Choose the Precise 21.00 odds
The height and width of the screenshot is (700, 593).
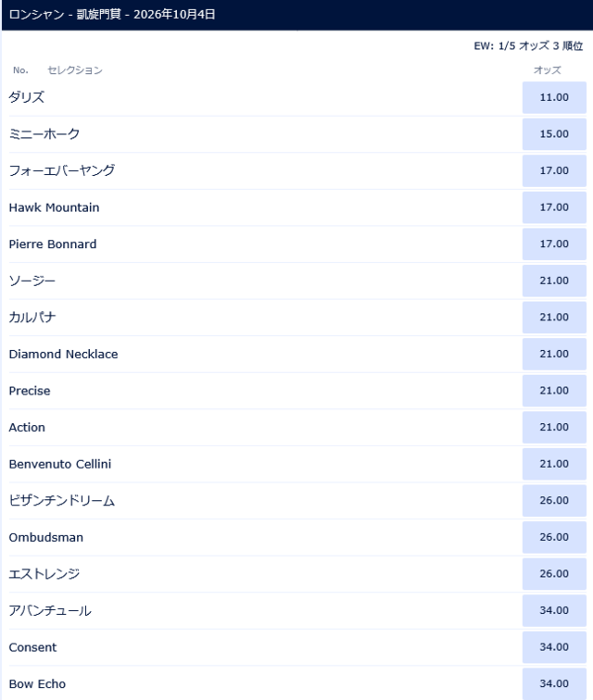(554, 391)
